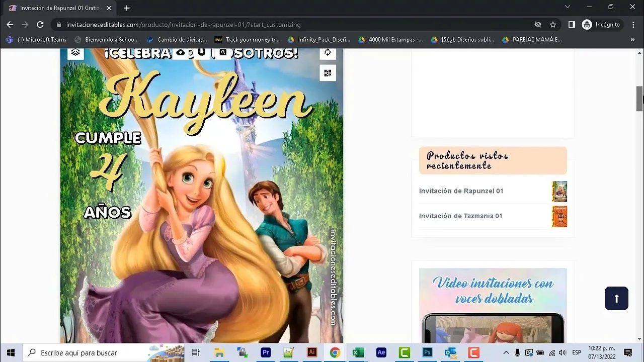Open the 4000 Mil Estampas bookmark
The width and height of the screenshot is (644, 362).
(x=390, y=39)
